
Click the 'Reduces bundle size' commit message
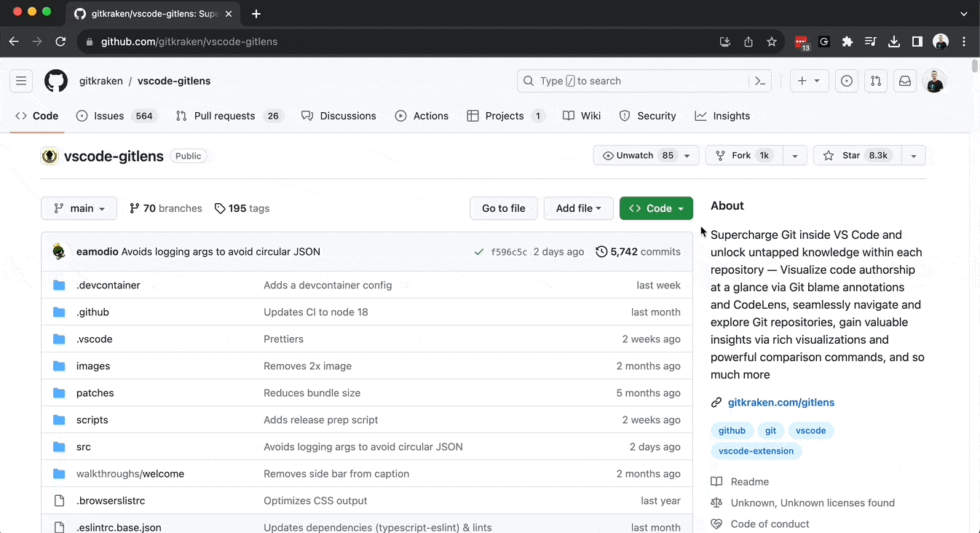(312, 393)
